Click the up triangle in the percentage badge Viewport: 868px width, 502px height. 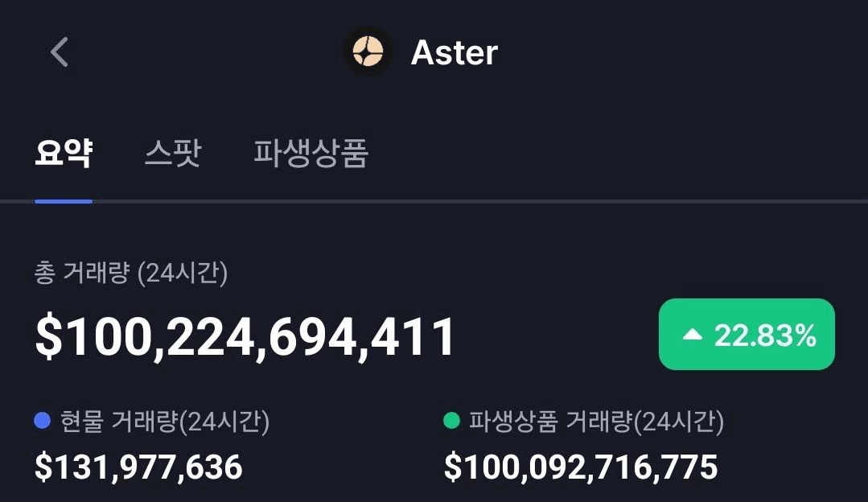pyautogui.click(x=693, y=335)
